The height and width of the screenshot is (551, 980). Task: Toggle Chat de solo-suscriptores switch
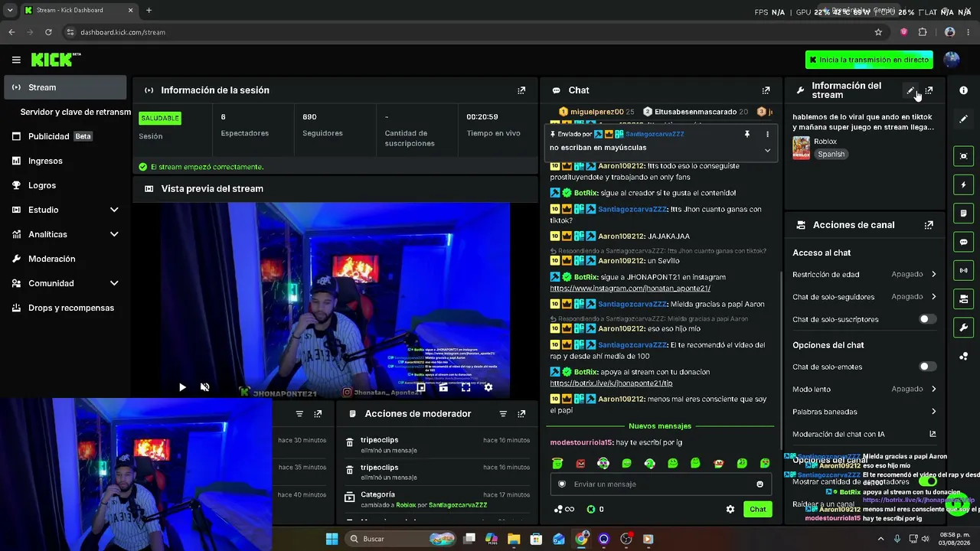tap(927, 319)
